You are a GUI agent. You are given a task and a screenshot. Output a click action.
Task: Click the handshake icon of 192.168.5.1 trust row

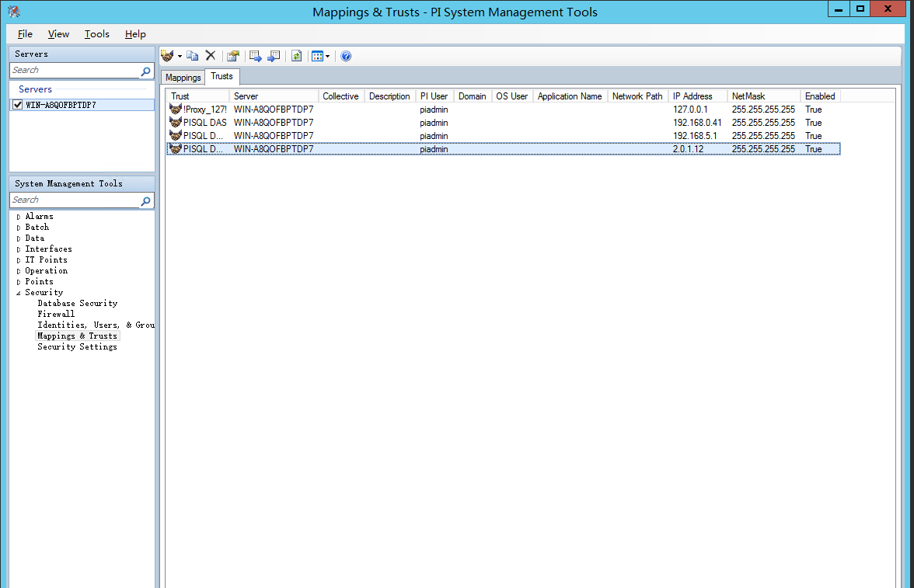176,136
